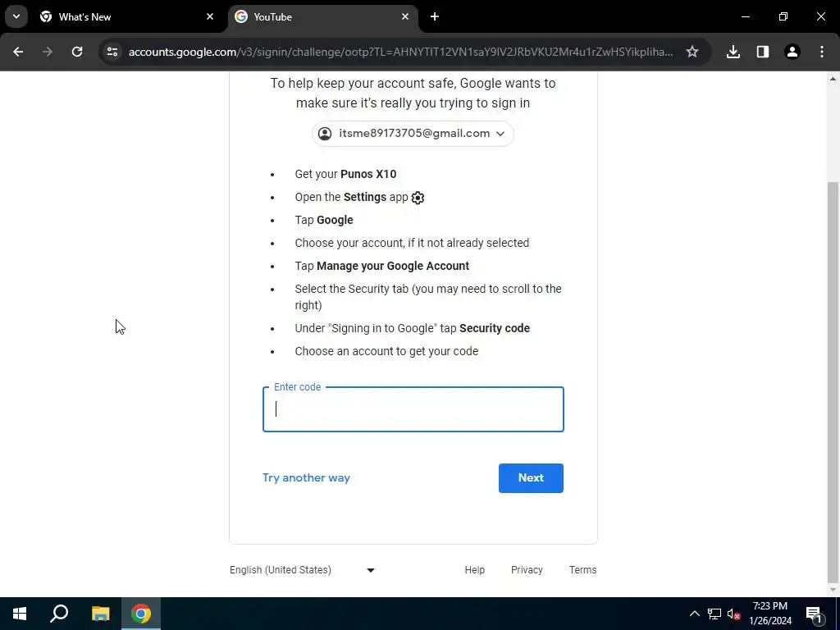The height and width of the screenshot is (630, 840).
Task: Go back to the previous page
Action: click(x=18, y=52)
